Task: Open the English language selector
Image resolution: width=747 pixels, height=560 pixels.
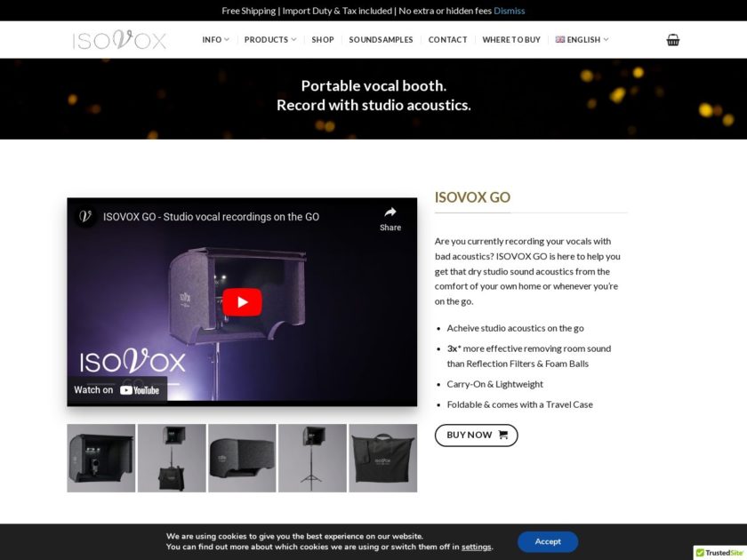Action: tap(582, 40)
